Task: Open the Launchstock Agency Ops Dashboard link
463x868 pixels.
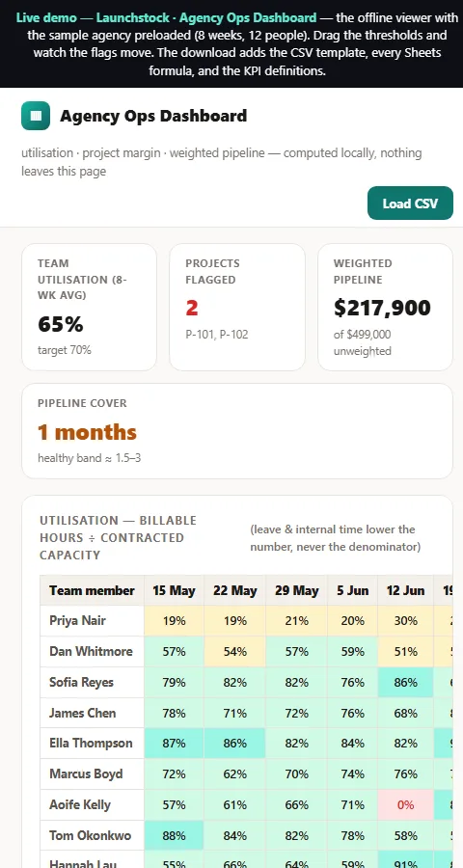Action: pos(167,17)
